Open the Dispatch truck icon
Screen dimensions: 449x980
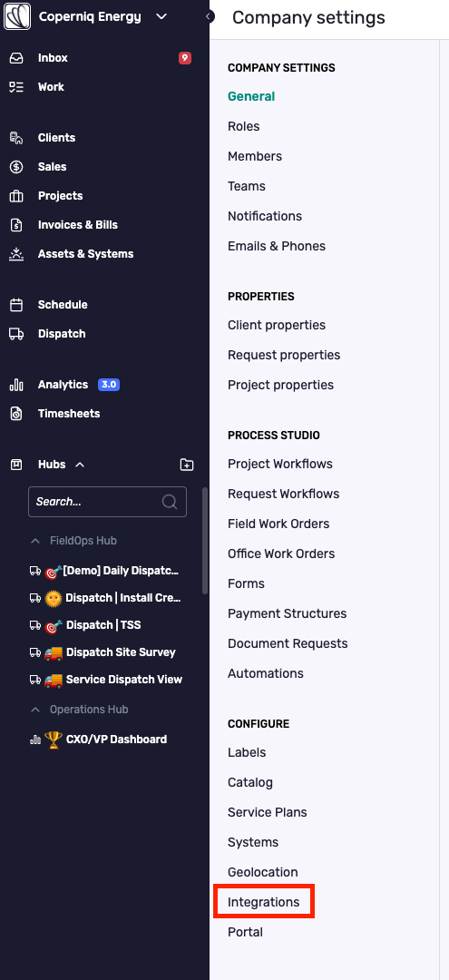click(x=16, y=334)
